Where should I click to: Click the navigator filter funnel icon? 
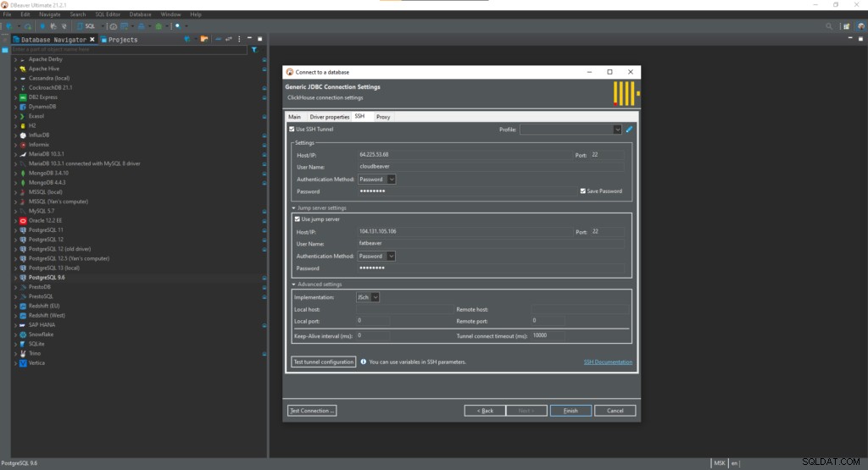(x=254, y=50)
